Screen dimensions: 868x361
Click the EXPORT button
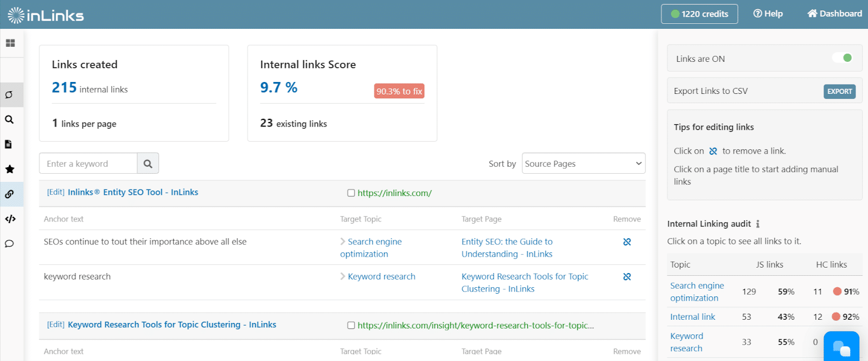839,91
